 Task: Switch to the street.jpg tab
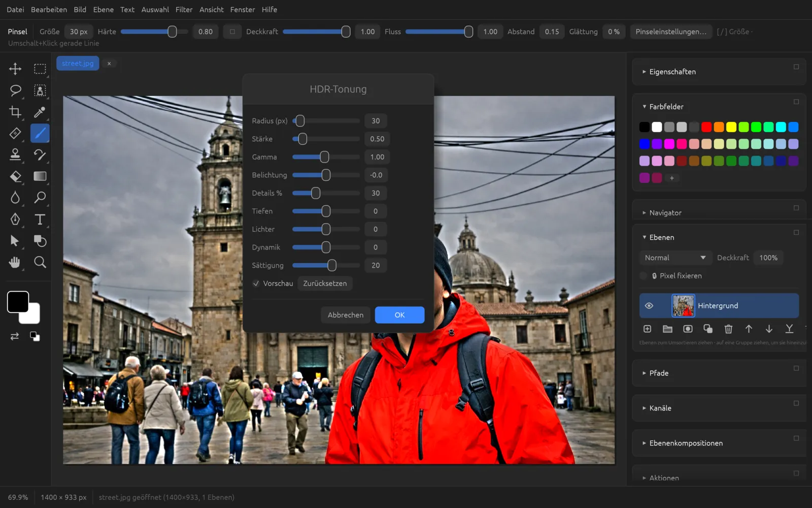(x=78, y=63)
